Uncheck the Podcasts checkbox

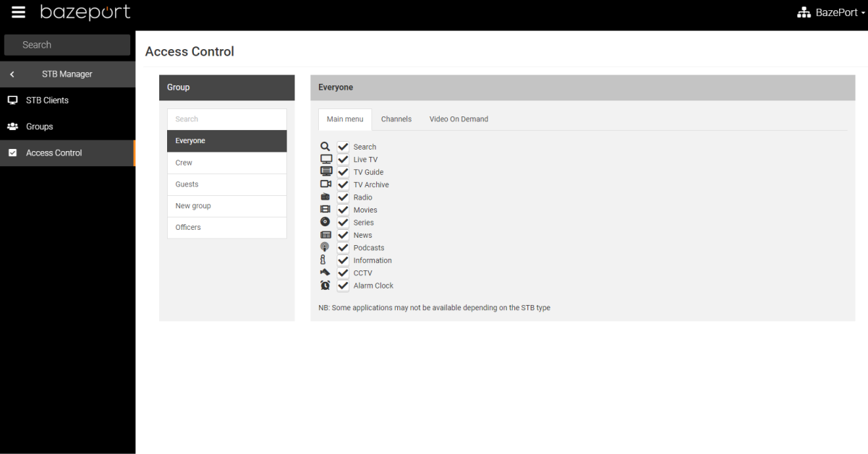click(x=343, y=248)
